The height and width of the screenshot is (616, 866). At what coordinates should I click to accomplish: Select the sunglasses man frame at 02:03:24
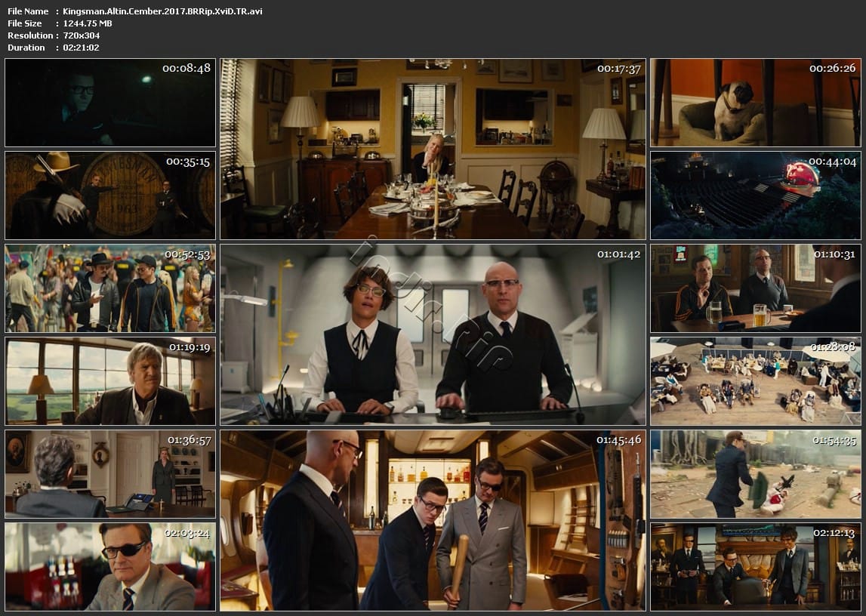110,566
